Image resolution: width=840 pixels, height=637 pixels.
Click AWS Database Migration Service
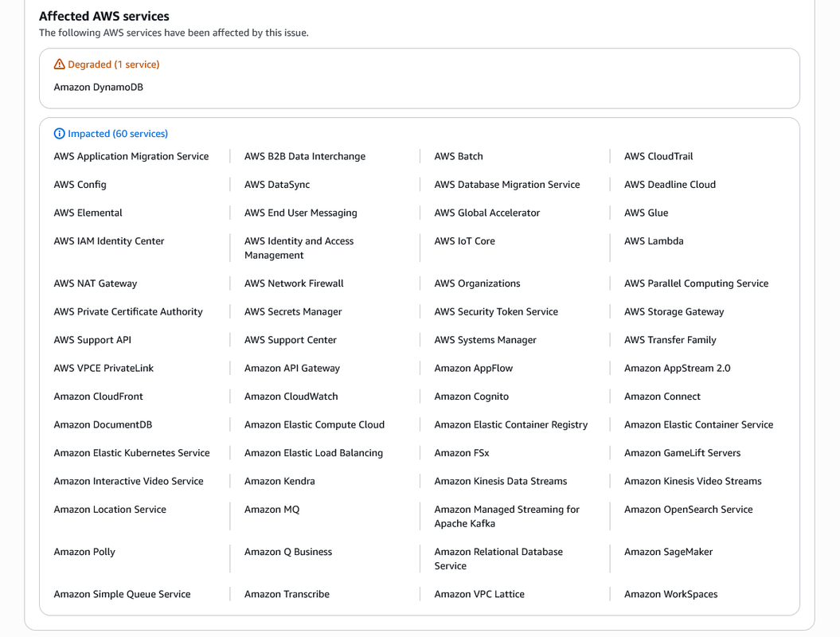pyautogui.click(x=507, y=184)
